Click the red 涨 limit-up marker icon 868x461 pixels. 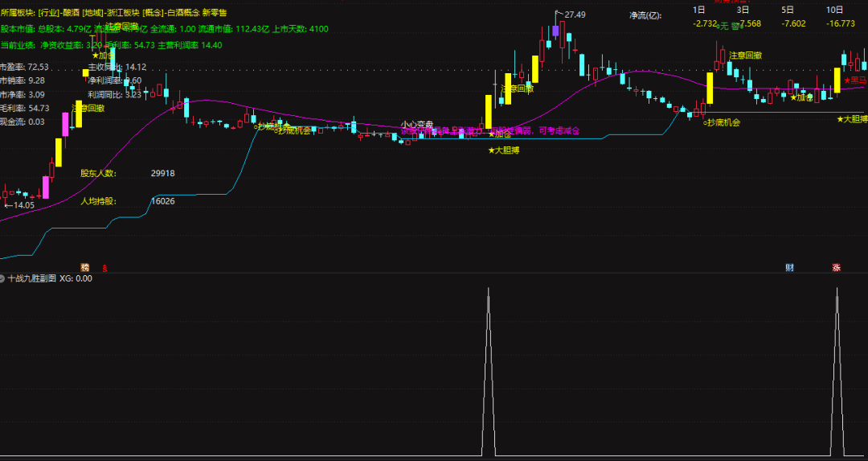(x=837, y=266)
